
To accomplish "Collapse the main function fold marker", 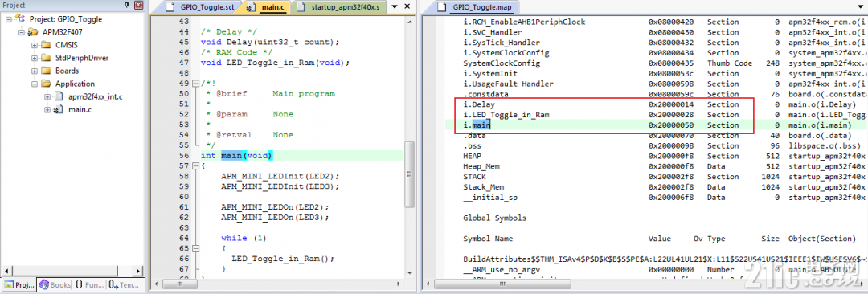I will pos(194,166).
